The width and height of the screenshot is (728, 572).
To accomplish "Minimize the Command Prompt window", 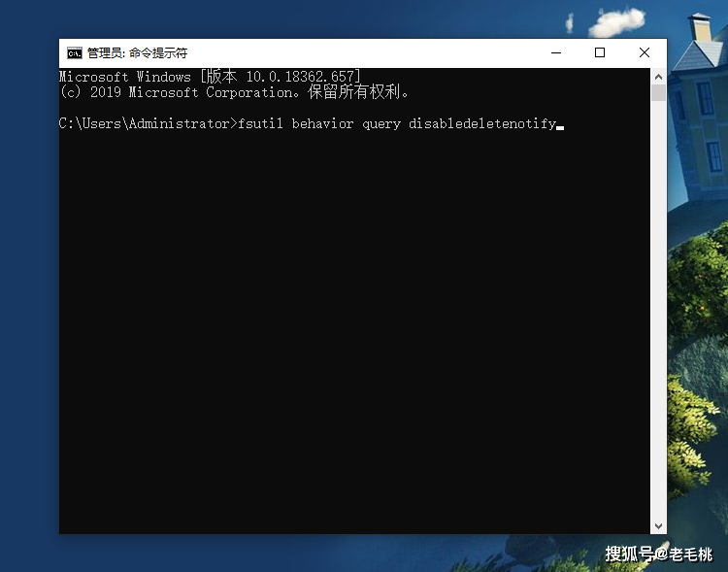I will [554, 52].
